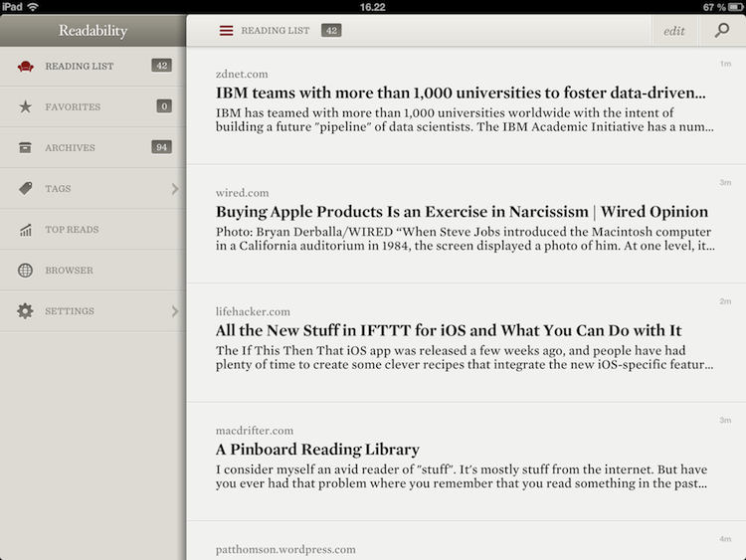Click the patthomson.wordpress.com source label

click(x=285, y=549)
